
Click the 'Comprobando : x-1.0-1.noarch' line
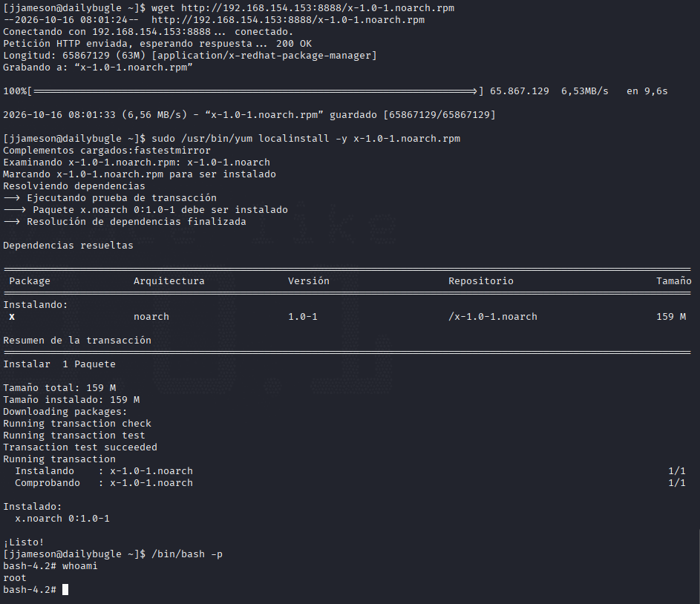[x=104, y=483]
